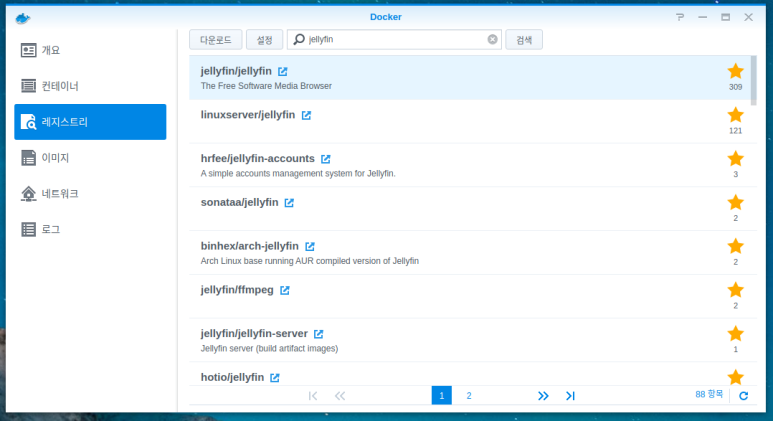The height and width of the screenshot is (421, 773).
Task: Open external link for sonataa/jellyfin
Action: coord(289,203)
